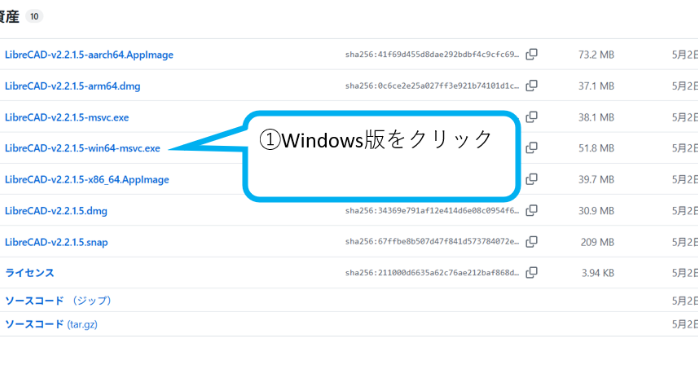Click the 73.2 MB size value
Image resolution: width=698 pixels, height=365 pixels.
(596, 55)
